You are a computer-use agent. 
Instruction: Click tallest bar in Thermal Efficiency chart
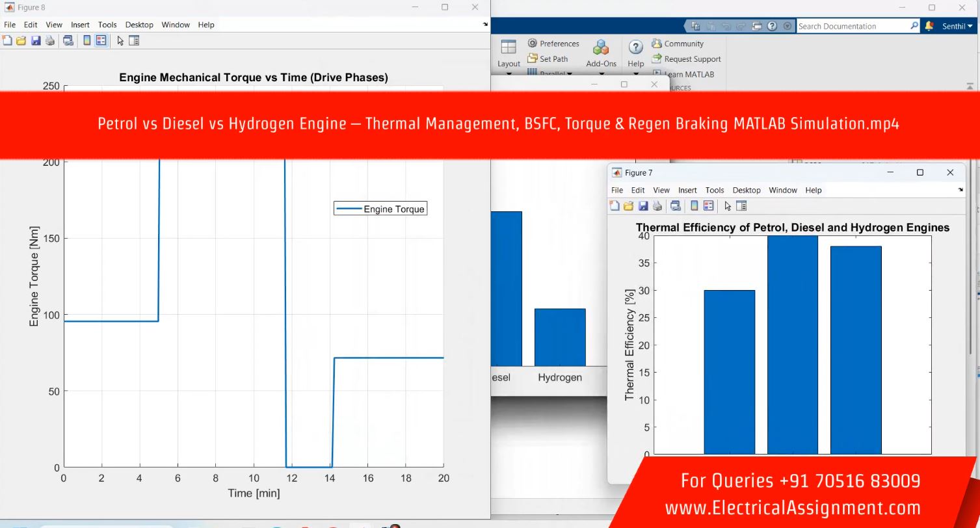click(x=792, y=345)
